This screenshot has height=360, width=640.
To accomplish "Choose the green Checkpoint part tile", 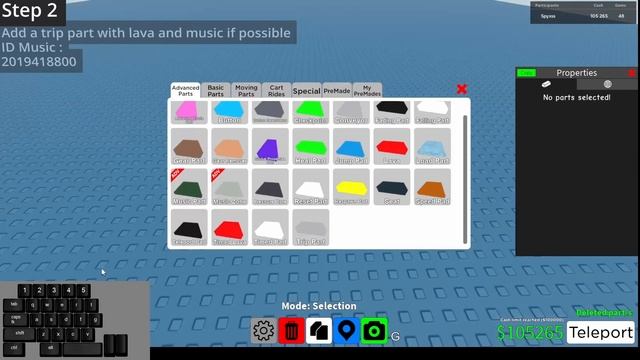I will tap(311, 112).
